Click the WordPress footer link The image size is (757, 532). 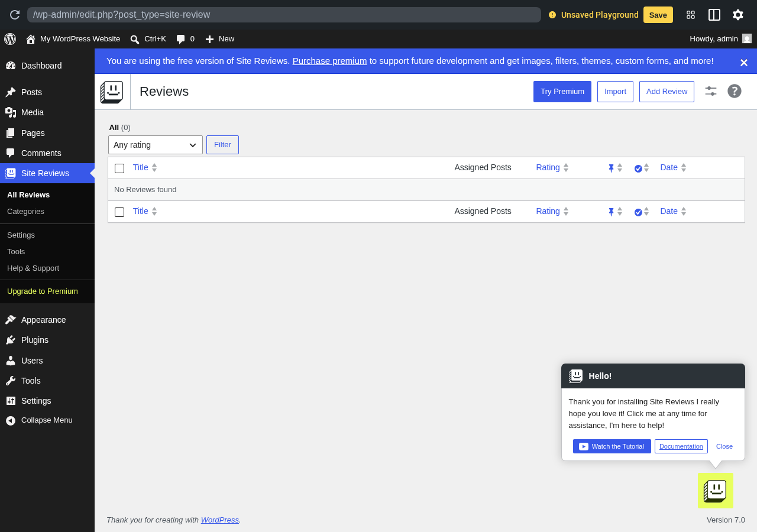(x=220, y=520)
